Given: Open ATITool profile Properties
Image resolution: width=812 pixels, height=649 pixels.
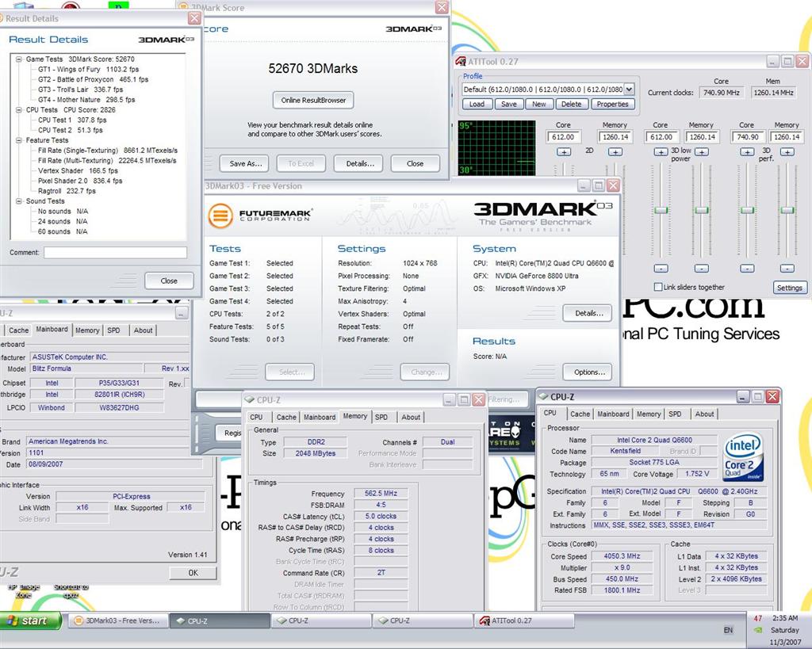Looking at the screenshot, I should [612, 104].
